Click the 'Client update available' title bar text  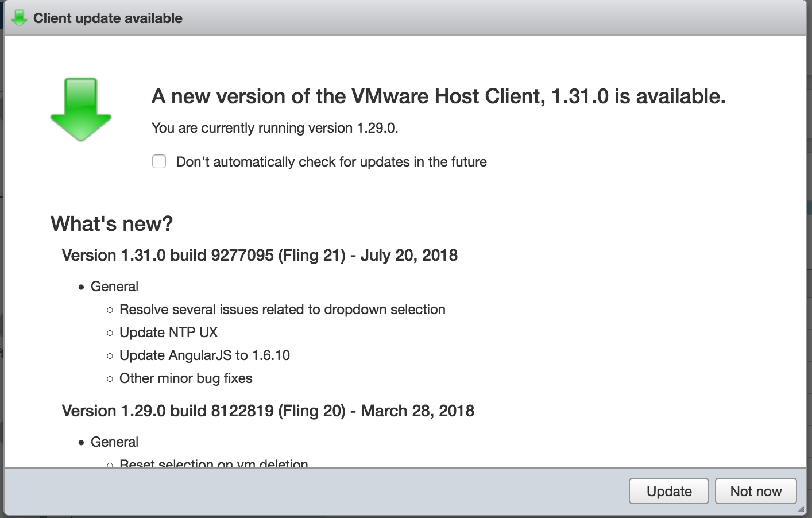(108, 18)
